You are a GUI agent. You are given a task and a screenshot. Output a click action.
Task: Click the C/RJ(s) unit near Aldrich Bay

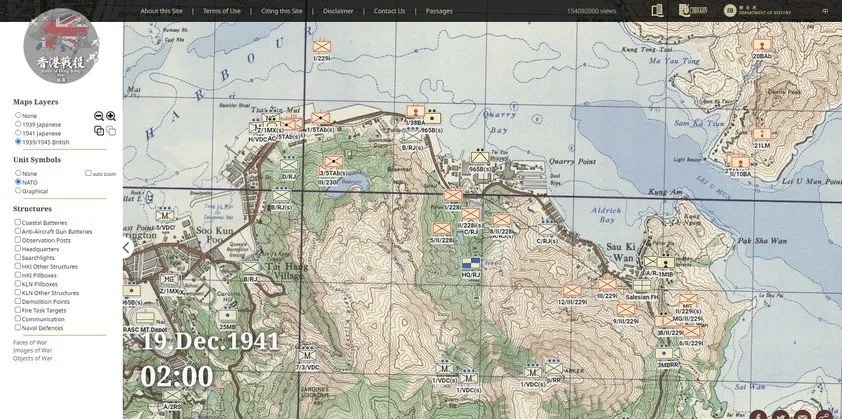click(x=547, y=229)
